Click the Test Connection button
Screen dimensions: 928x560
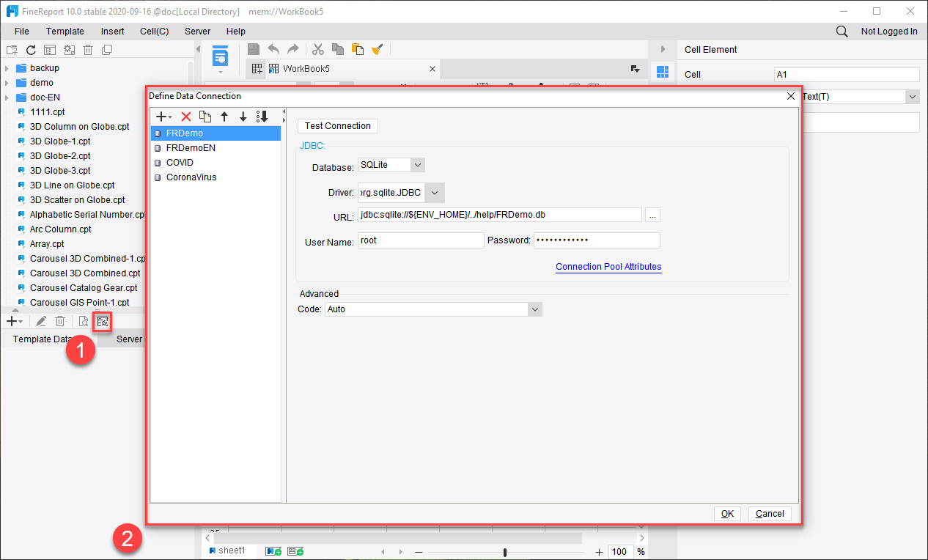tap(337, 125)
